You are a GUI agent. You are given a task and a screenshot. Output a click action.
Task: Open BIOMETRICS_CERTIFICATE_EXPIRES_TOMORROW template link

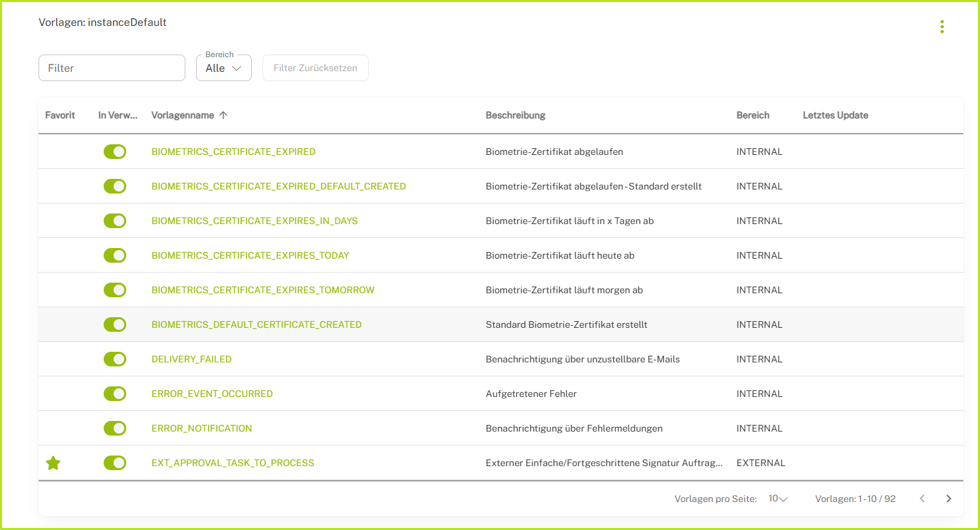point(262,290)
